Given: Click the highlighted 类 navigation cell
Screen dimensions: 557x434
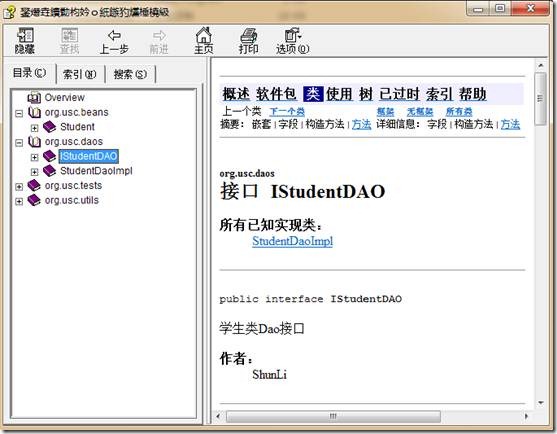Looking at the screenshot, I should pyautogui.click(x=313, y=94).
